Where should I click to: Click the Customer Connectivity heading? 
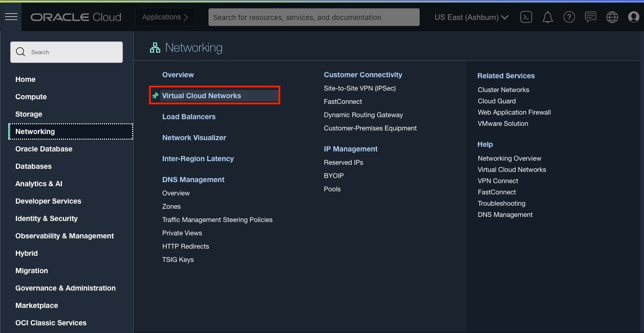tap(363, 75)
